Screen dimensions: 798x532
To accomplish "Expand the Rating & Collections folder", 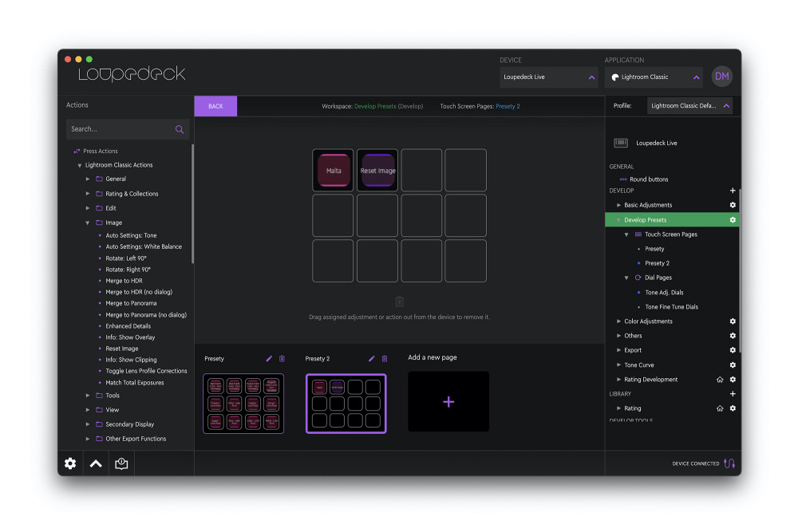I will 88,194.
